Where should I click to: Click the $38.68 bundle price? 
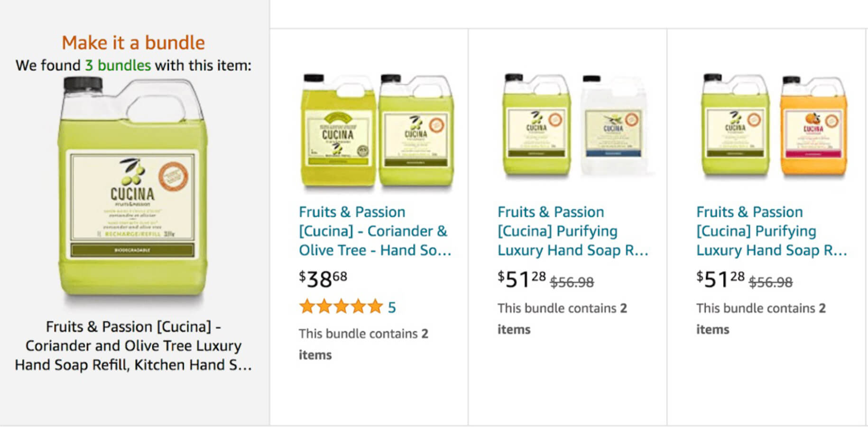(322, 280)
